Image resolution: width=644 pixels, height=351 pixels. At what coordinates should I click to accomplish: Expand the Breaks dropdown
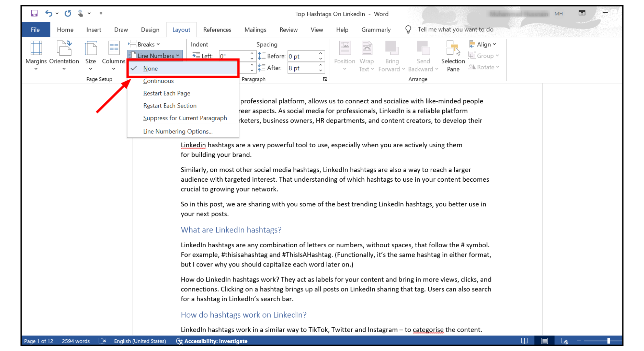tap(144, 44)
